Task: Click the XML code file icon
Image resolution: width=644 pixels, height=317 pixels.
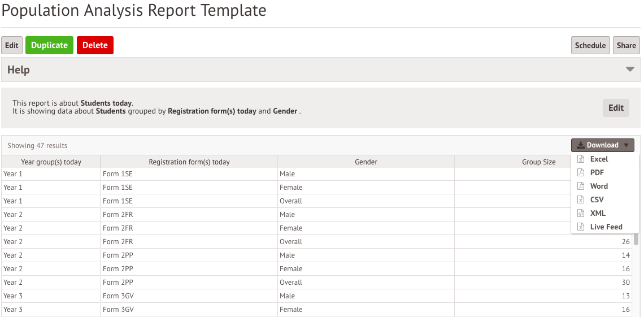Action: tap(581, 213)
